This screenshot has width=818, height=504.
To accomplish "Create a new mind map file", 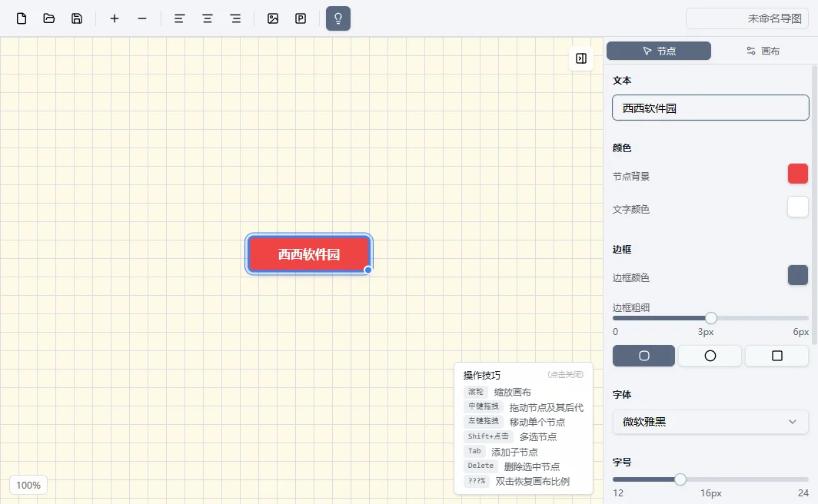I will (22, 18).
